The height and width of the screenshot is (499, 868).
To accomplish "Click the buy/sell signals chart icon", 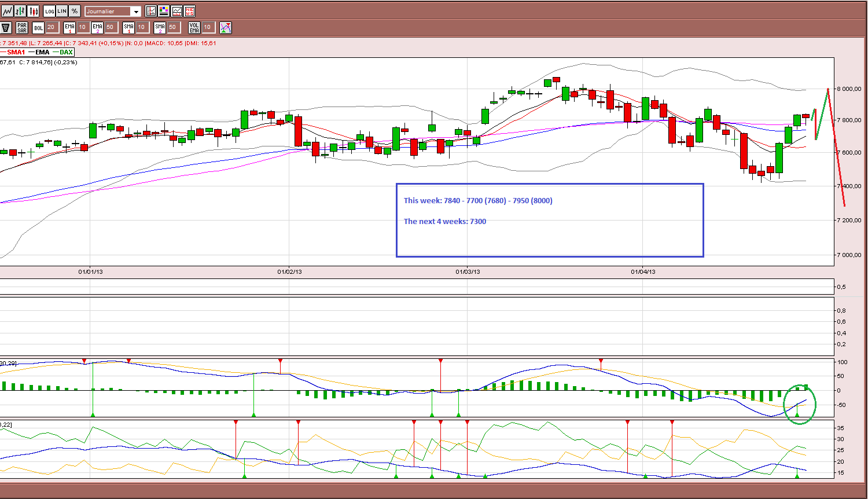I will [x=226, y=27].
